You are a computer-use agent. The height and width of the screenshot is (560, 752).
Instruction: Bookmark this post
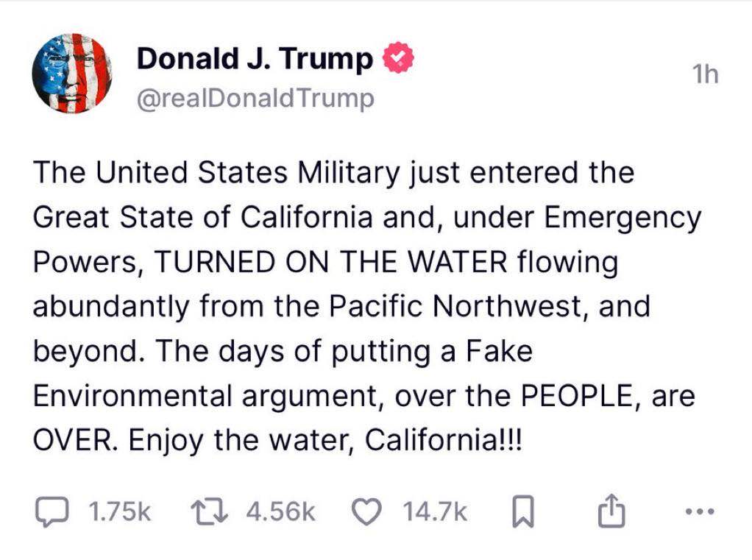point(521,513)
